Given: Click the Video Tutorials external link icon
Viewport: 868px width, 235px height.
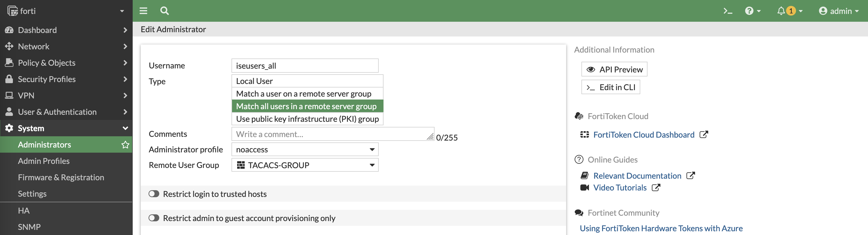Looking at the screenshot, I should tap(656, 188).
